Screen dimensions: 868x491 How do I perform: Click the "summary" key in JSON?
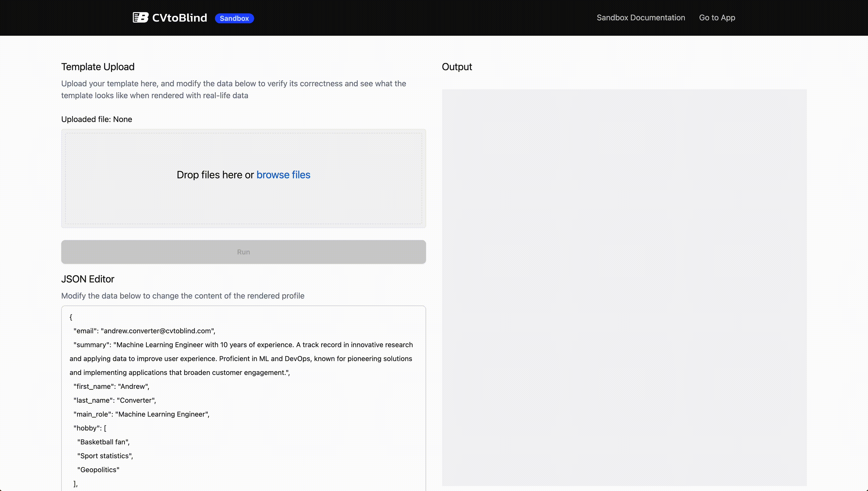pyautogui.click(x=92, y=345)
